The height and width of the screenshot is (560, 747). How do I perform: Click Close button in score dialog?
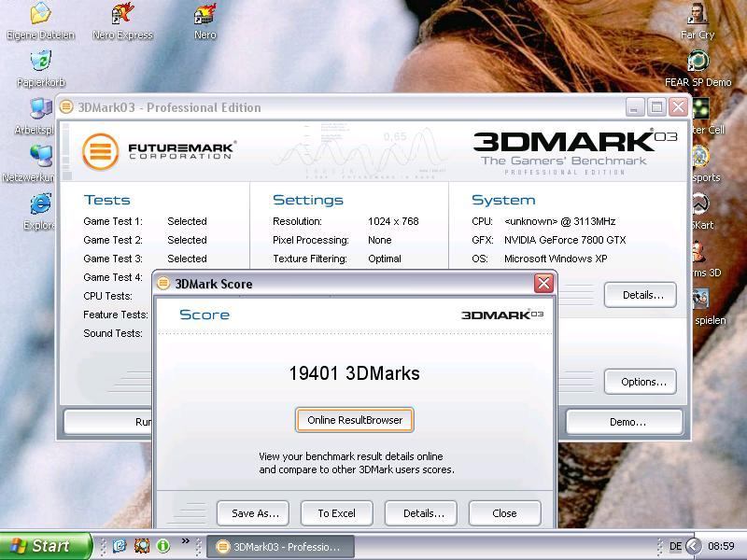tap(504, 513)
